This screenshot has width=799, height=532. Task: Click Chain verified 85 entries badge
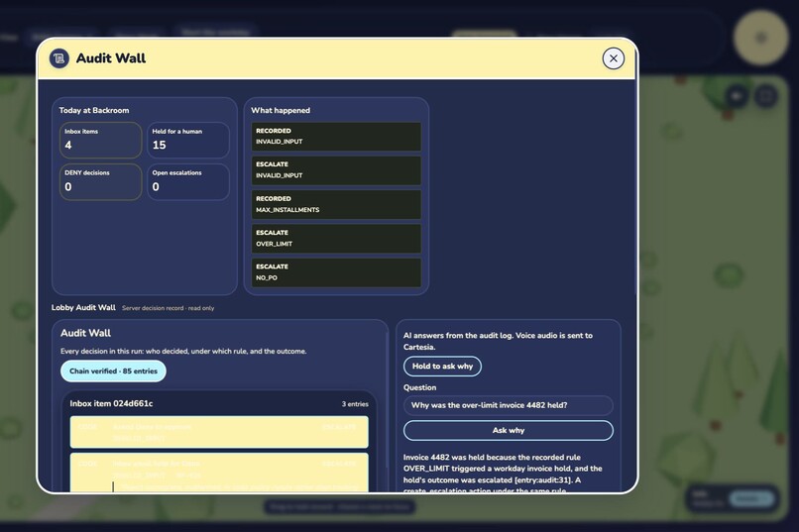coord(113,372)
